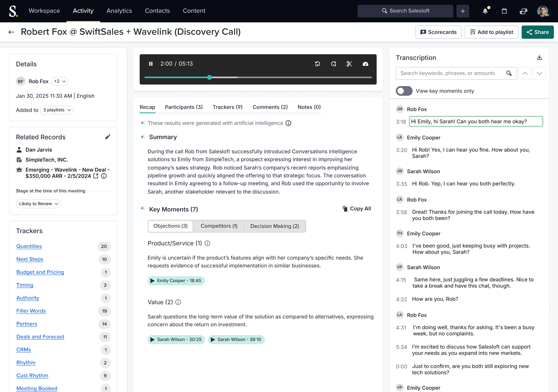The width and height of the screenshot is (558, 392).
Task: Jump to the 4:22 How are you, Rob line
Action: [x=435, y=299]
